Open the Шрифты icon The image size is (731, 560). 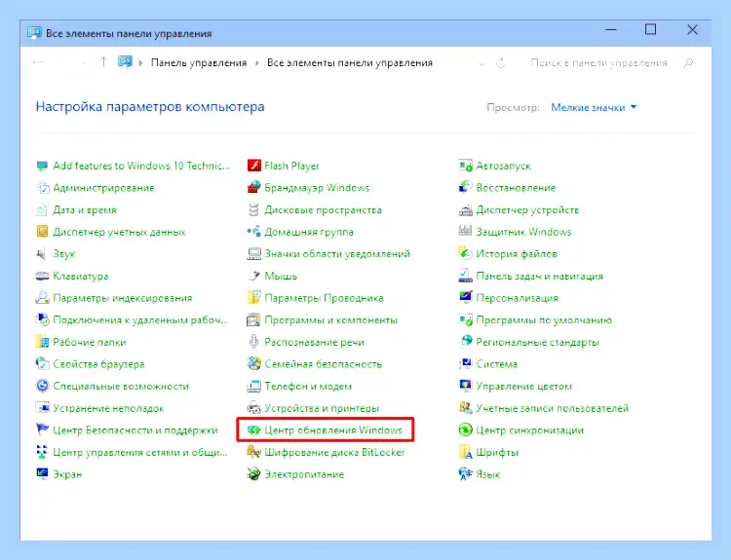(465, 452)
